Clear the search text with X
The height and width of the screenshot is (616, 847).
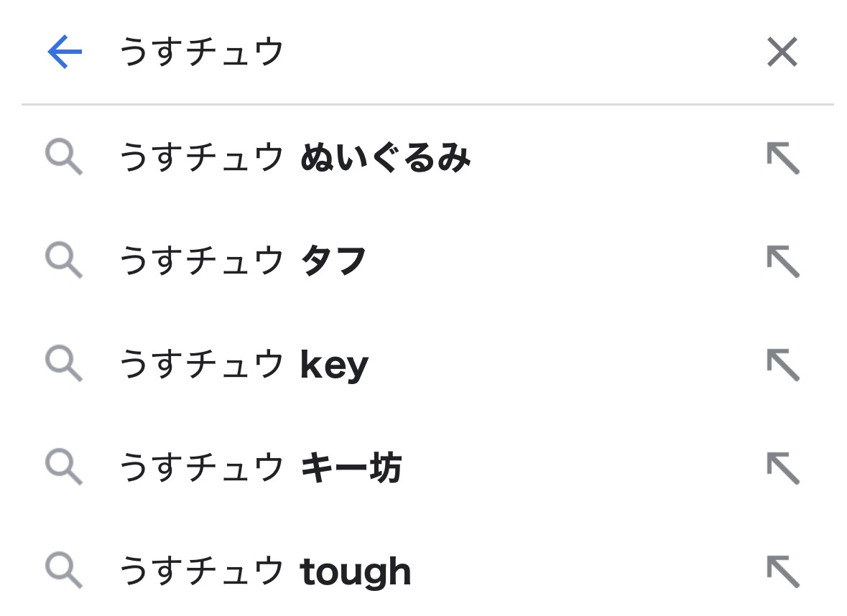point(782,52)
